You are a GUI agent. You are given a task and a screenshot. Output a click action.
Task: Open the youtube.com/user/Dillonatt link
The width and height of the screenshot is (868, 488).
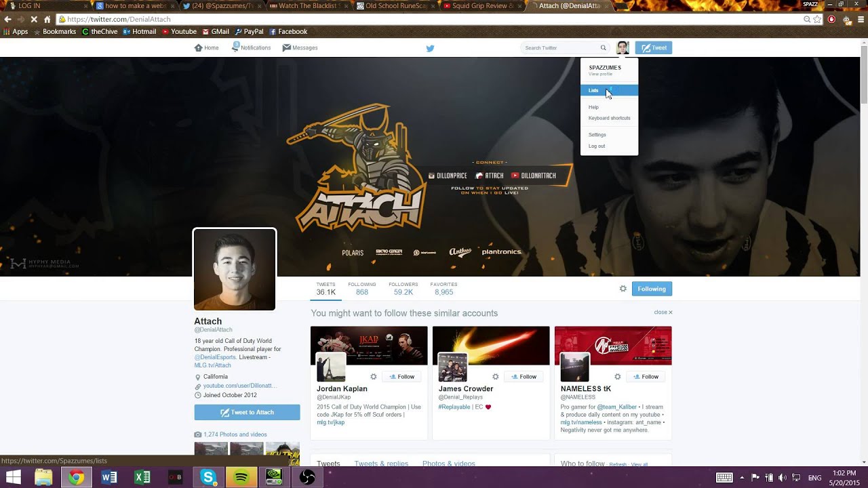coord(240,386)
